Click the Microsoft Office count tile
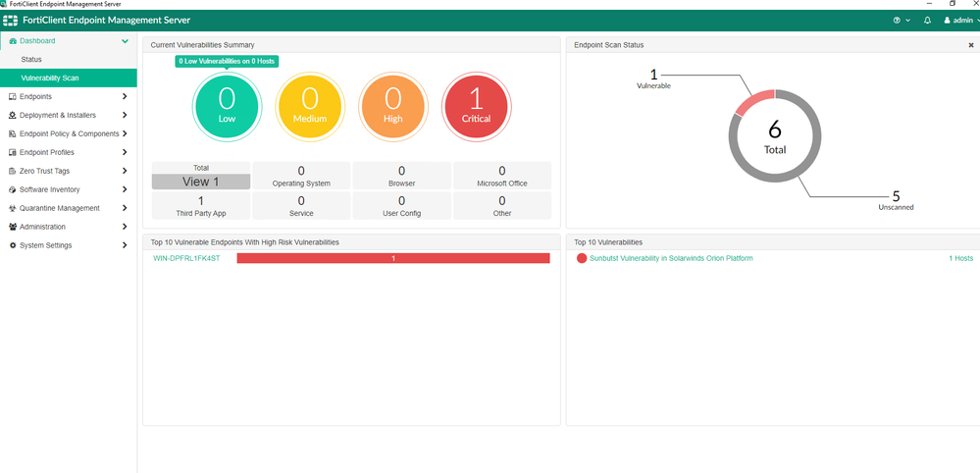 pos(502,176)
